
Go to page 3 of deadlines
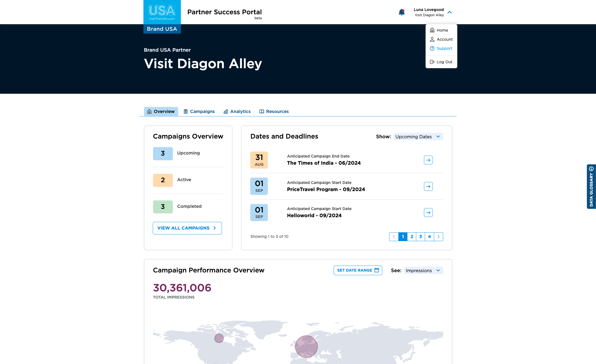(x=420, y=237)
